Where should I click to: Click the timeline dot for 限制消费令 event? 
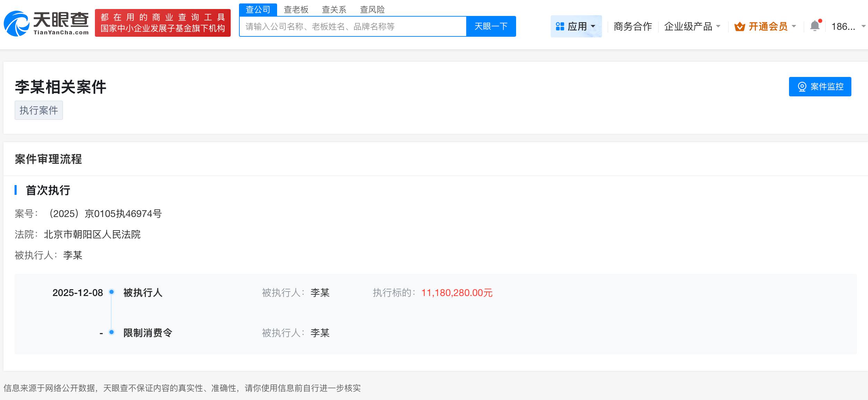[x=111, y=333]
